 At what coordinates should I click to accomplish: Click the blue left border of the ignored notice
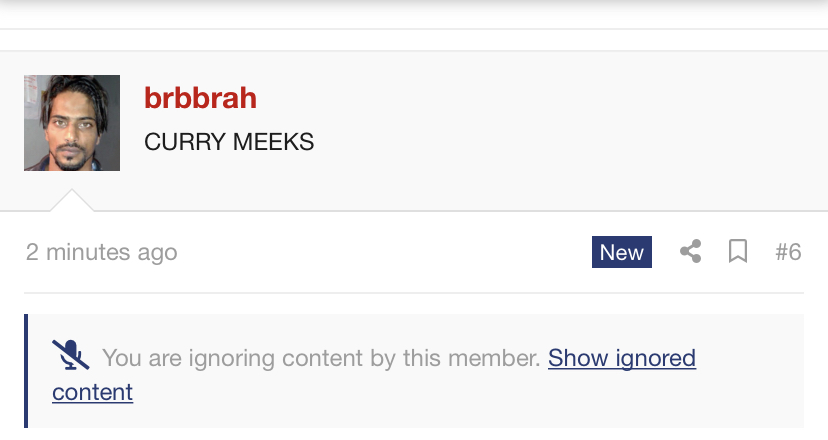click(26, 371)
